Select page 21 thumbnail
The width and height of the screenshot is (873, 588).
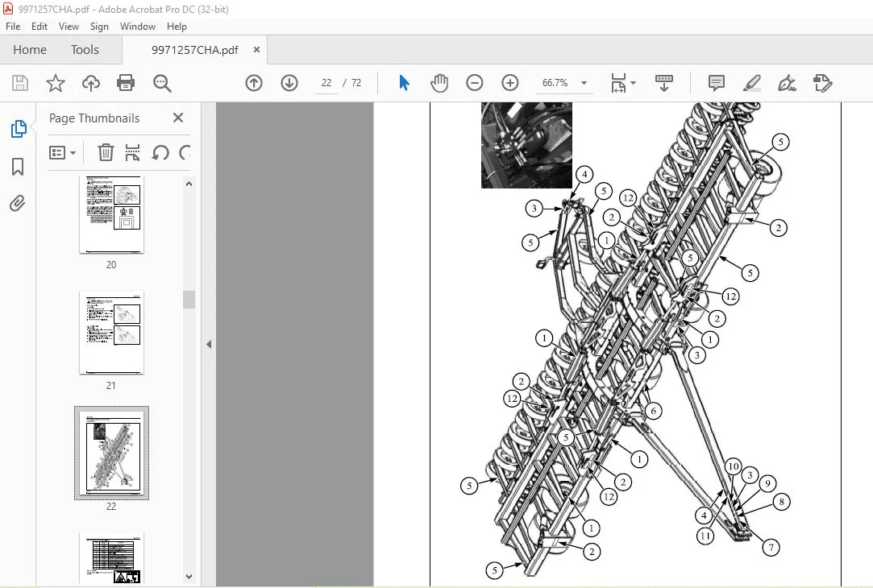pyautogui.click(x=111, y=332)
